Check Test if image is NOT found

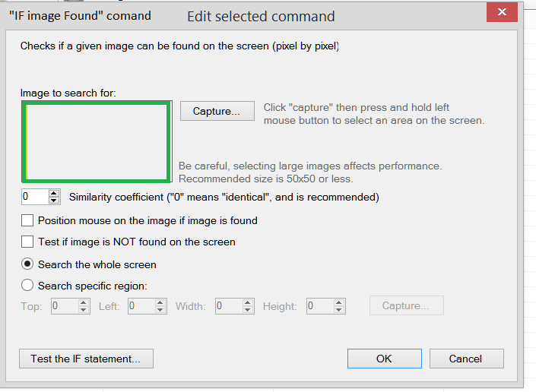[27, 242]
